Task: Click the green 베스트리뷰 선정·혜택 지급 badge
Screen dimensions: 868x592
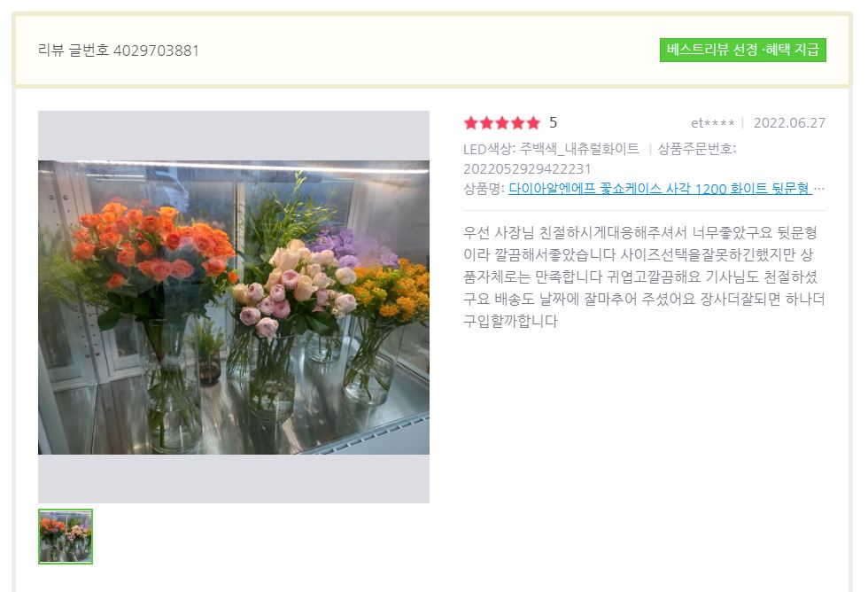Action: (x=742, y=50)
